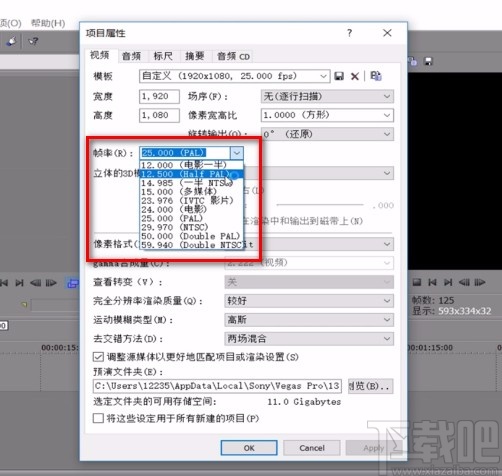Click the blue overlay icon left of the dialog
Image resolution: width=502 pixels, height=476 pixels.
click(73, 283)
